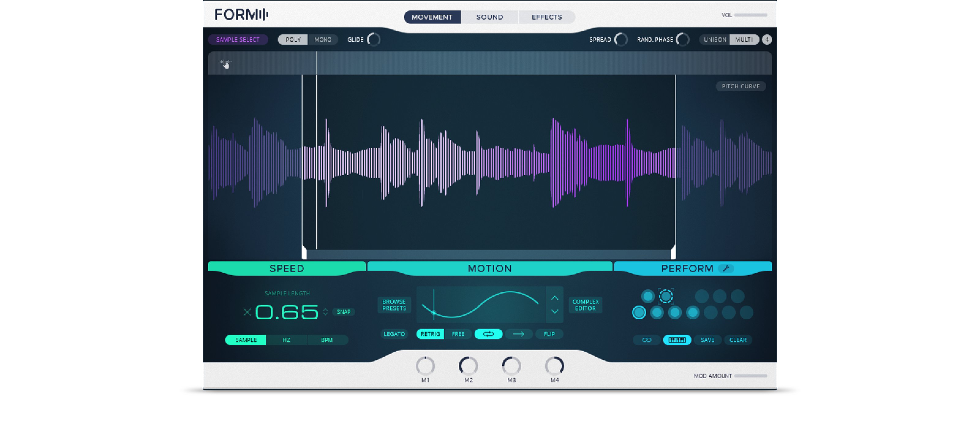Select the one-shot forward arrow icon
This screenshot has width=980, height=429.
point(518,334)
